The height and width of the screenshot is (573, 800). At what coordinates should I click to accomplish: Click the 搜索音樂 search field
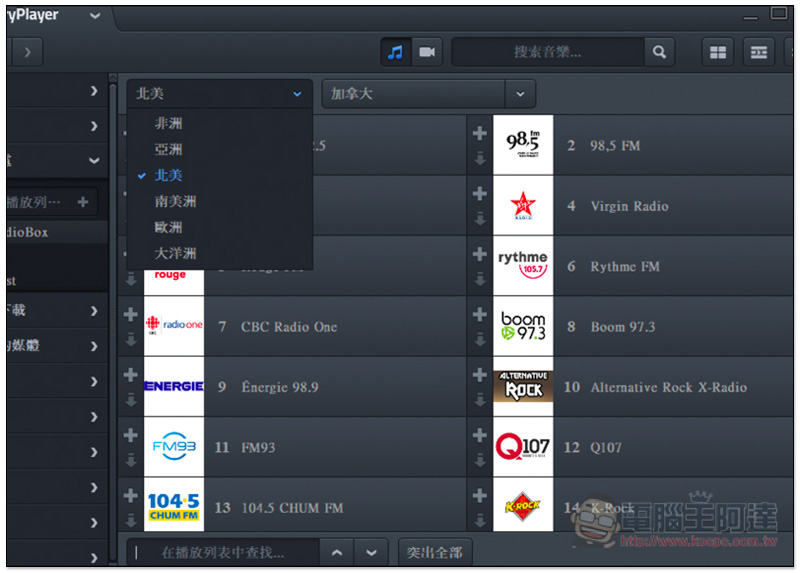pos(548,52)
